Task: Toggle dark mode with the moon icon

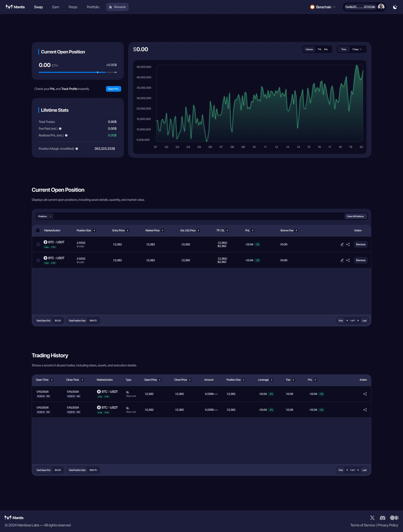Action: coord(395,7)
